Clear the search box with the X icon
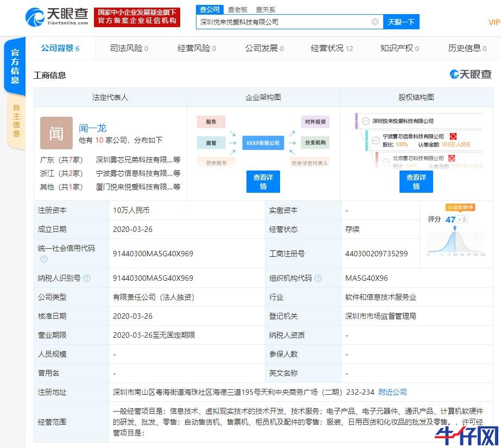501x448 pixels. (x=375, y=22)
